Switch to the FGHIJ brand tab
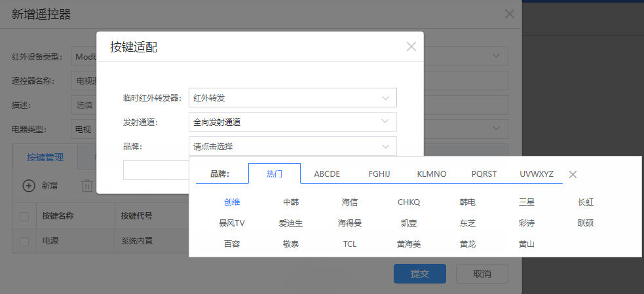This screenshot has width=644, height=294. [x=379, y=174]
